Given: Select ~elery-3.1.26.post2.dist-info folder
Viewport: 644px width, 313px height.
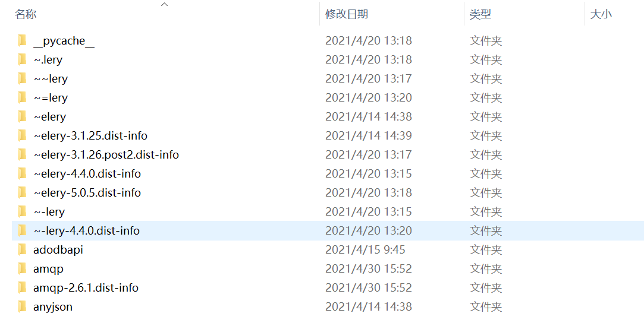Looking at the screenshot, I should tap(106, 154).
